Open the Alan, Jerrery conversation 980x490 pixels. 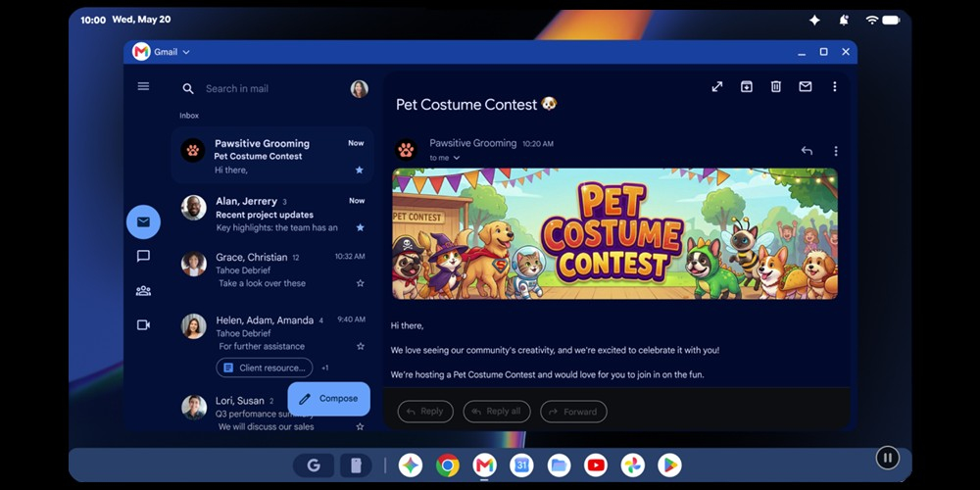tap(272, 214)
